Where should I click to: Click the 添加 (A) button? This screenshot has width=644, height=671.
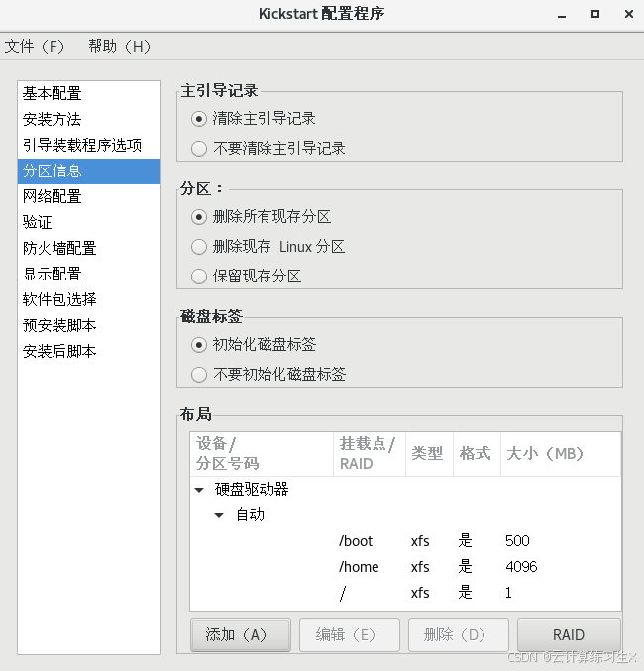[x=241, y=635]
